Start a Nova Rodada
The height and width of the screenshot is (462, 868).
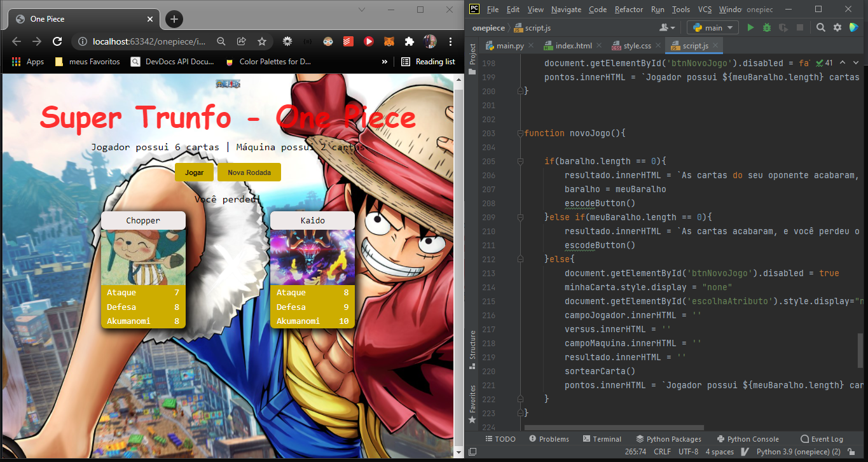(x=249, y=172)
